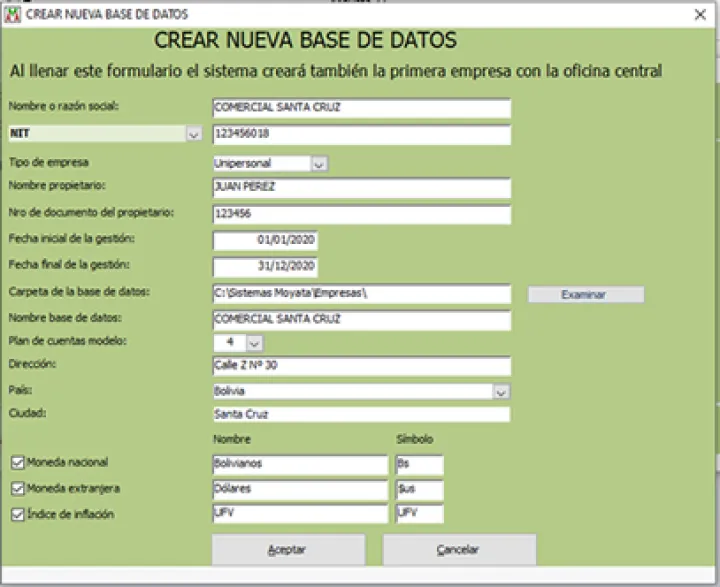Click the Moneda nacional label text
The height and width of the screenshot is (587, 720).
point(68,462)
